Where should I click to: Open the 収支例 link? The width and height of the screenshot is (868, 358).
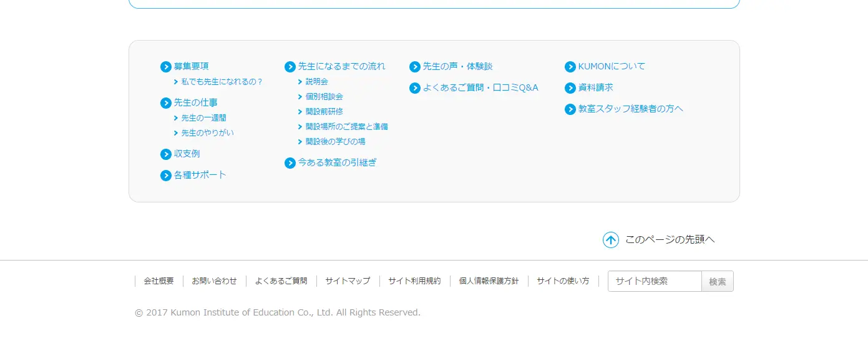click(187, 154)
